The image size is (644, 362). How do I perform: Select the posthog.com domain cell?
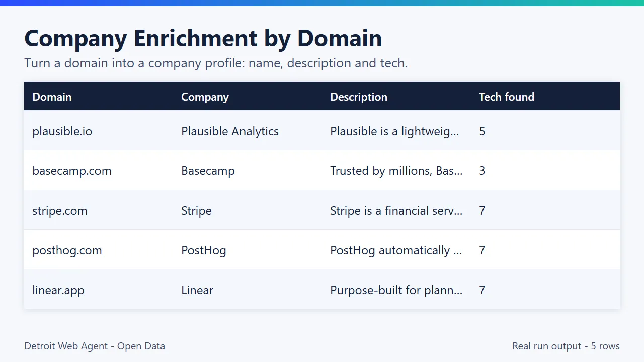(67, 250)
